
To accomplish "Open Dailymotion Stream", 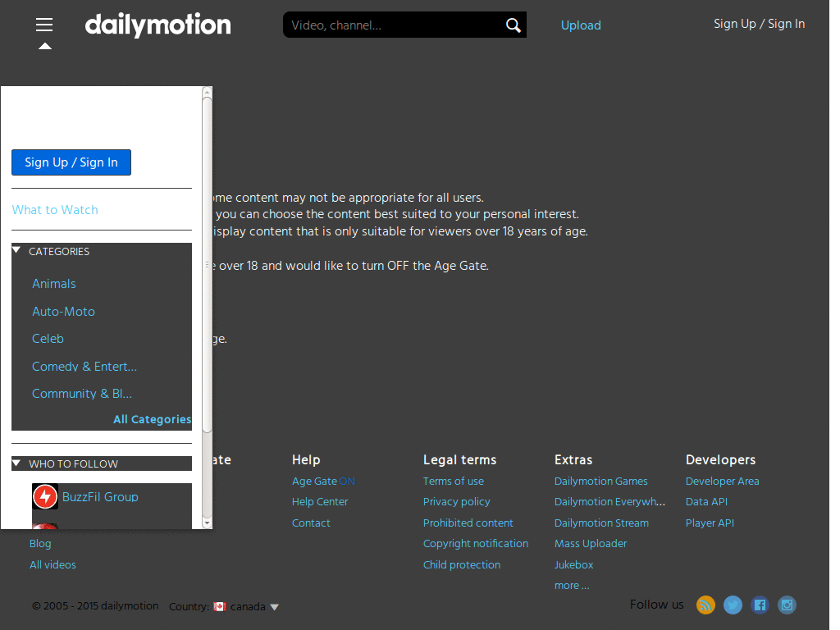I will (601, 523).
